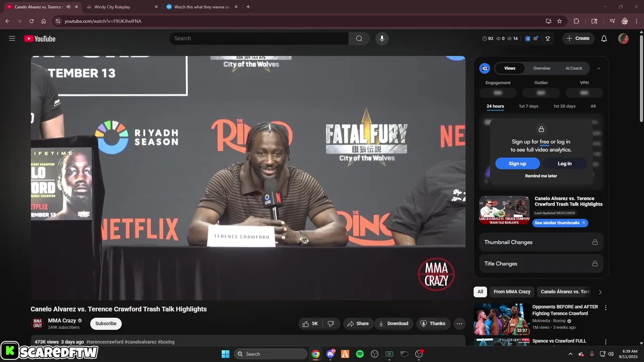
Task: Open options for Opponents BEFORE and AFTER video
Action: (x=606, y=308)
